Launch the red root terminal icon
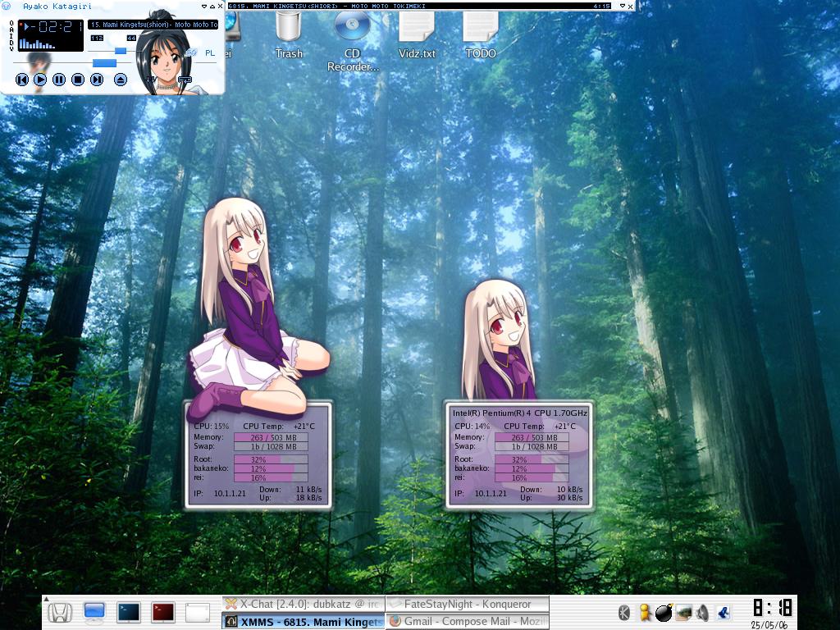 [x=163, y=612]
